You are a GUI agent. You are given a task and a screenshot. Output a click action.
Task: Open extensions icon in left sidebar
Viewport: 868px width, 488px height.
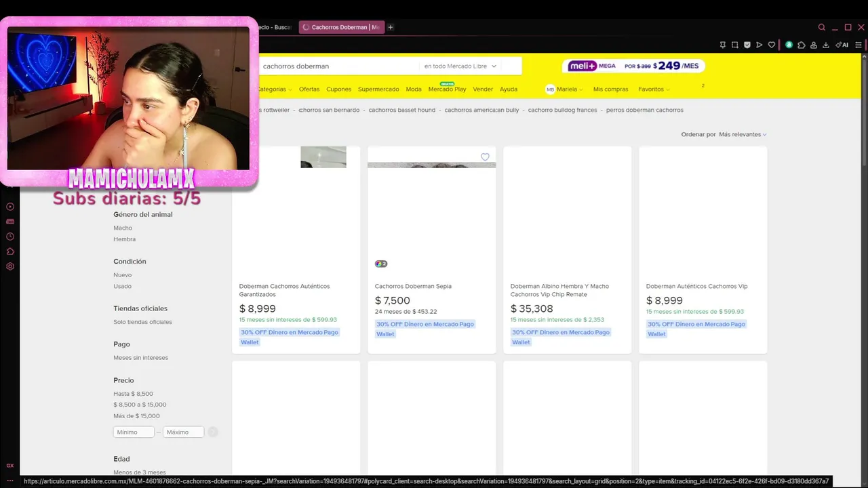[10, 251]
